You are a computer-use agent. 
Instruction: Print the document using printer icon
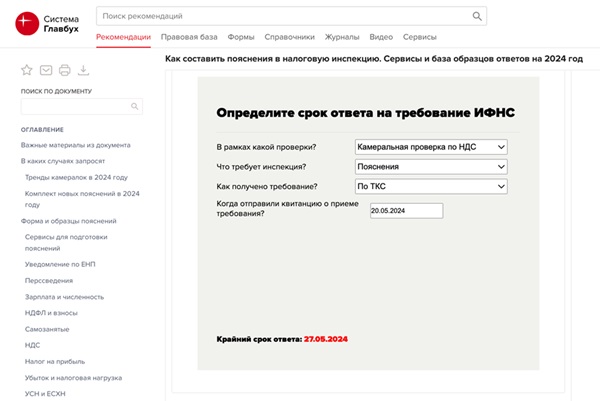tap(65, 70)
